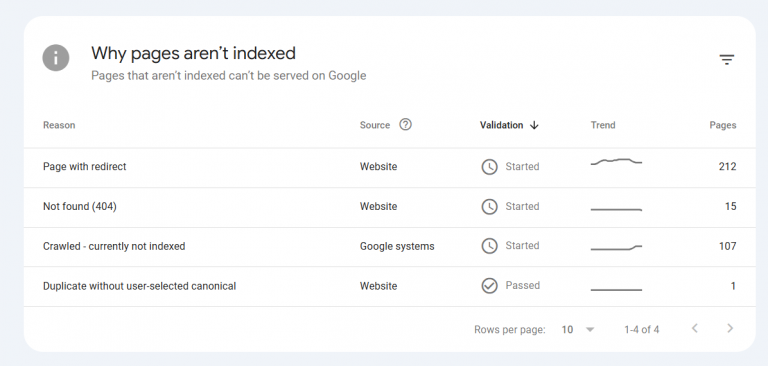Open the Rows per page dropdown
The image size is (768, 366).
point(590,330)
